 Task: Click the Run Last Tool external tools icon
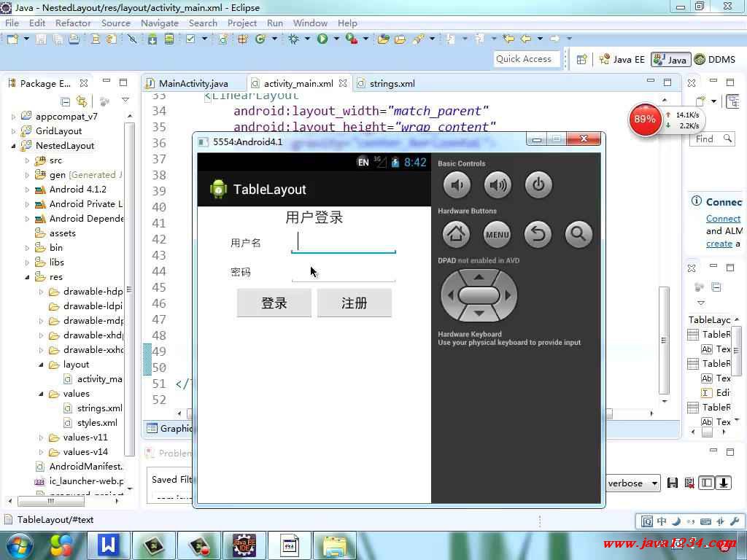352,39
